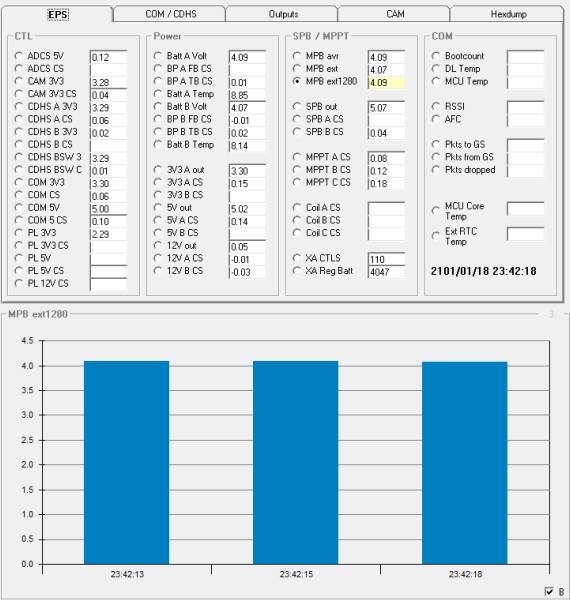This screenshot has width=570, height=600.
Task: Select the MPB ext radio button
Action: pyautogui.click(x=296, y=68)
